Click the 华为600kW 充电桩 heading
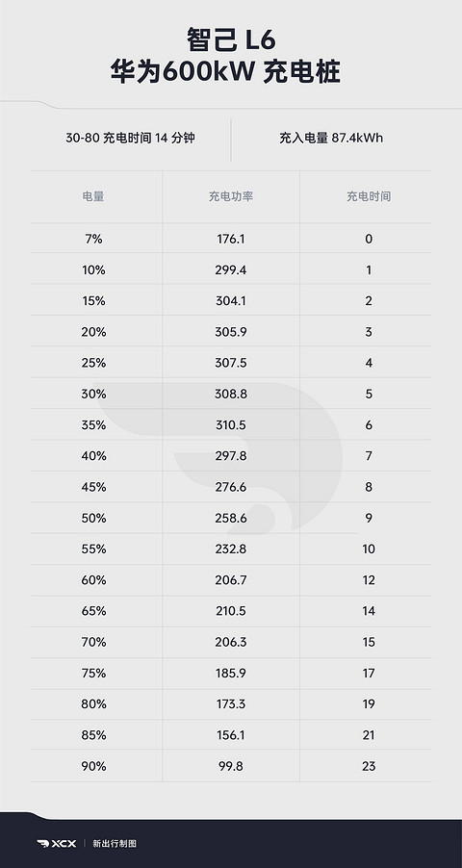 [225, 72]
